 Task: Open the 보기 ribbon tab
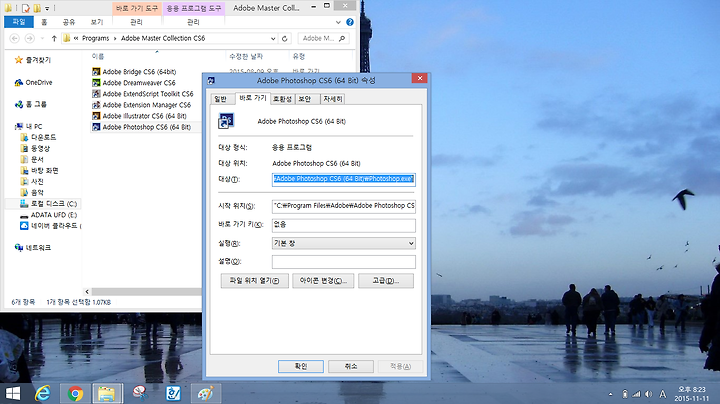(97, 22)
